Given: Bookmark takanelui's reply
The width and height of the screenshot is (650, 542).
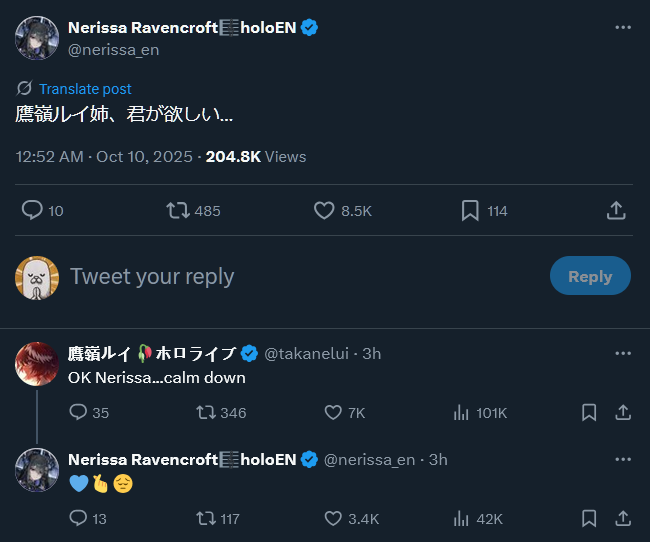Looking at the screenshot, I should [x=589, y=412].
